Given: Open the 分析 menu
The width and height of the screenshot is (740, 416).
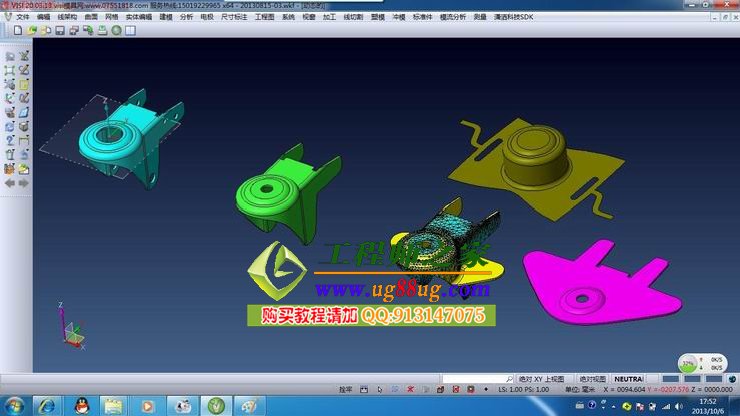Looking at the screenshot, I should [x=186, y=17].
